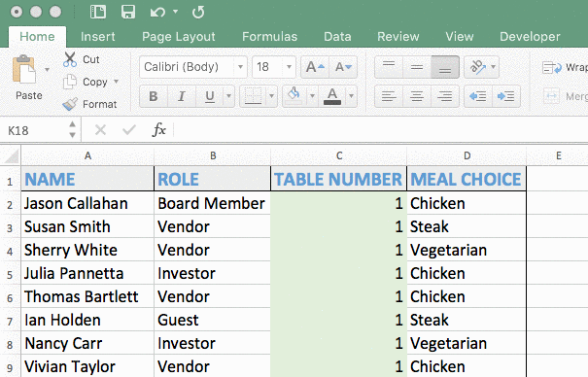Viewport: 588px width, 377px height.
Task: Toggle Underline formatting
Action: pos(210,96)
